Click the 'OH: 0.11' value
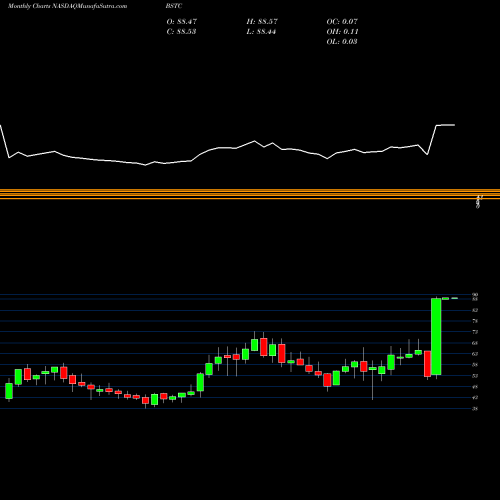Screen dimensions: 500x500 pyautogui.click(x=342, y=32)
